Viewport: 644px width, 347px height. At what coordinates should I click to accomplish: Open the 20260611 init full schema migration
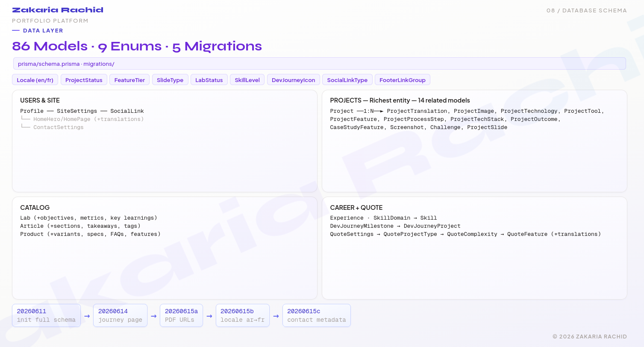[46, 315]
